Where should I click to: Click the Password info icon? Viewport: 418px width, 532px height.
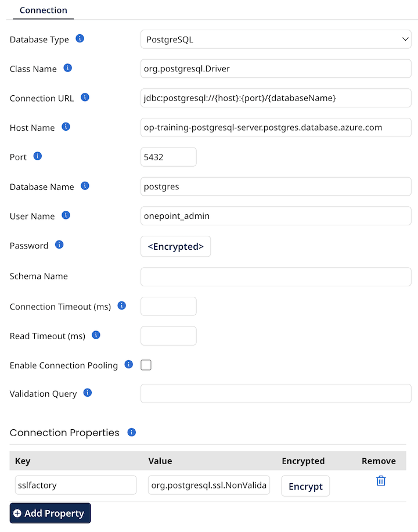[59, 245]
